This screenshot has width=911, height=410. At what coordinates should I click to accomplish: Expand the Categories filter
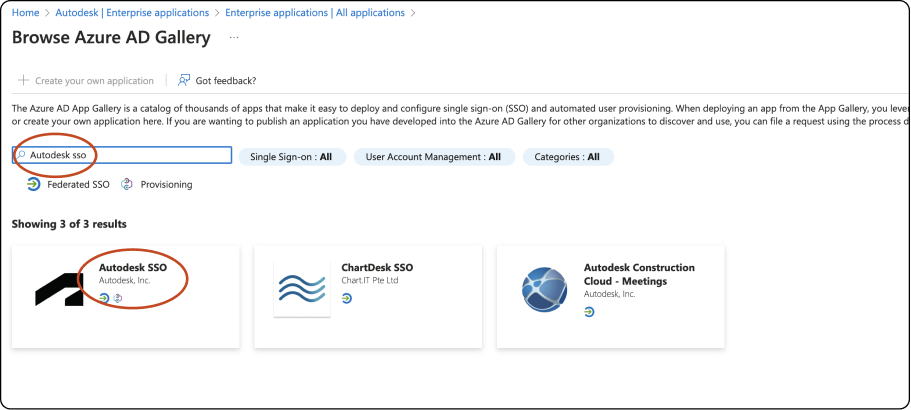point(567,157)
